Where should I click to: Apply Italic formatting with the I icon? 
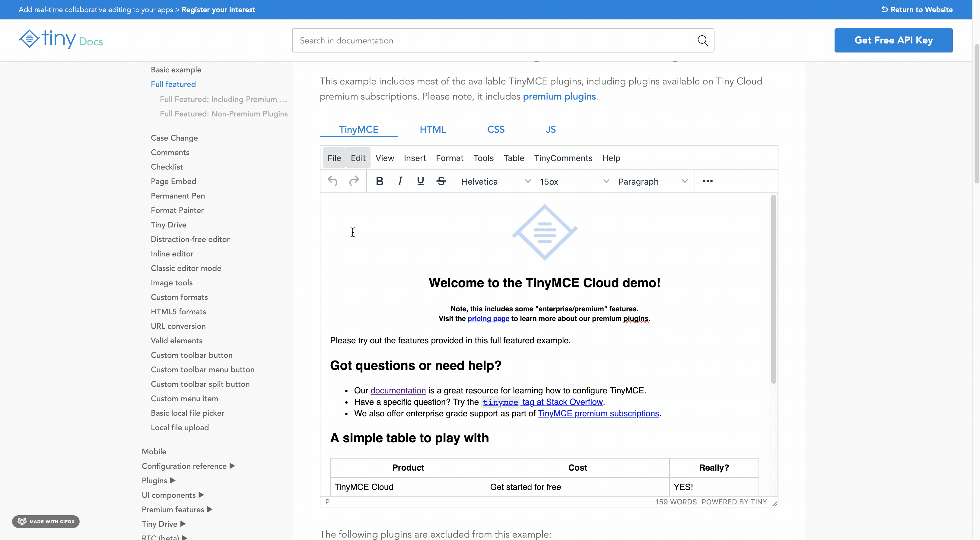(x=400, y=181)
